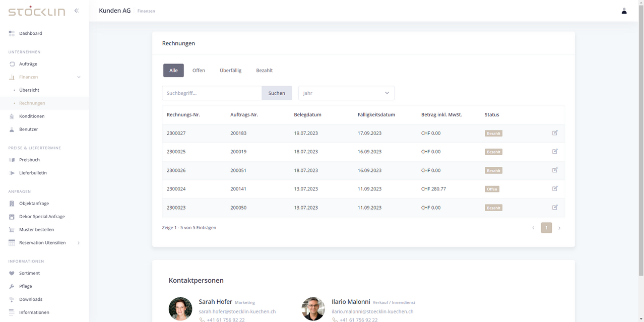Switch to the Offen tab
Image resolution: width=644 pixels, height=322 pixels.
pos(199,71)
